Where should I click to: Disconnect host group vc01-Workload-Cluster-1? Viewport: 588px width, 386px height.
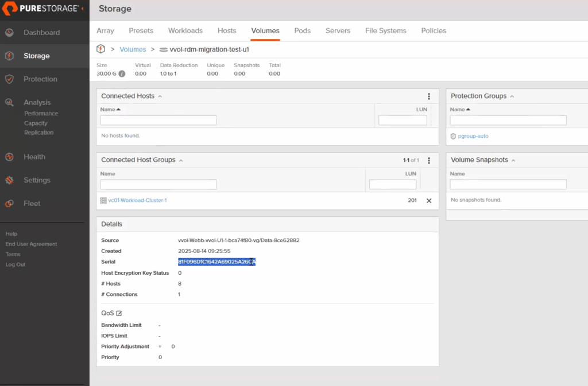[429, 201]
